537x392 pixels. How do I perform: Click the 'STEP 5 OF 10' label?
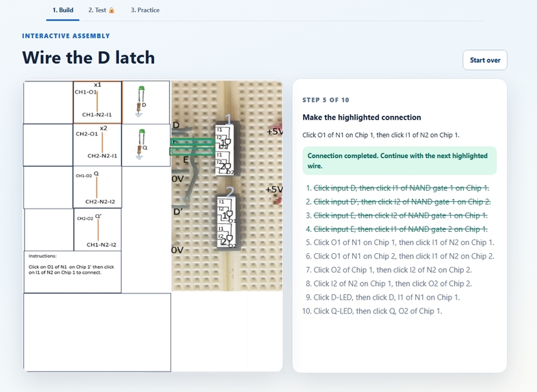point(326,100)
